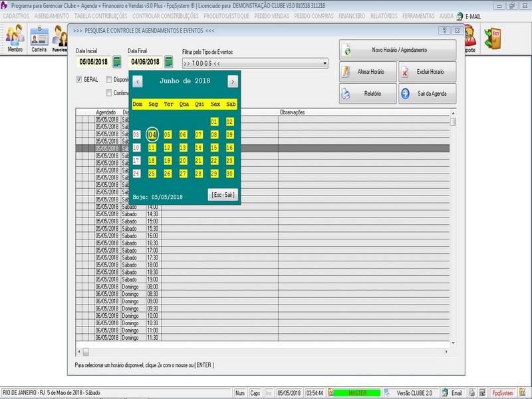This screenshot has width=532, height=399.
Task: Open the PEDIDO VENDAS menu
Action: tap(272, 16)
